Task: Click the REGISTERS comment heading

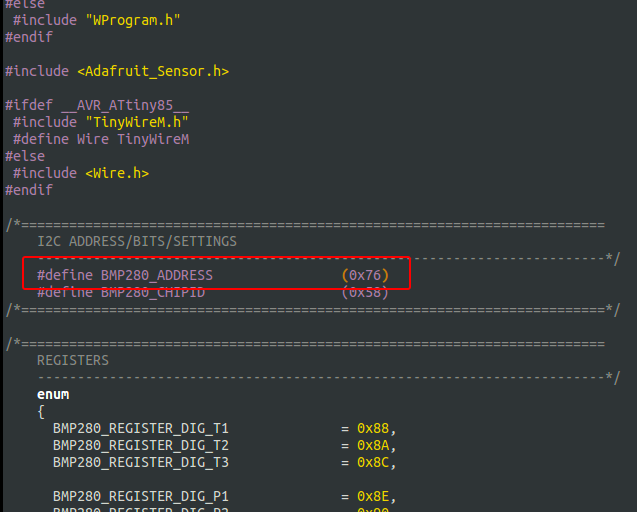Action: click(x=73, y=360)
